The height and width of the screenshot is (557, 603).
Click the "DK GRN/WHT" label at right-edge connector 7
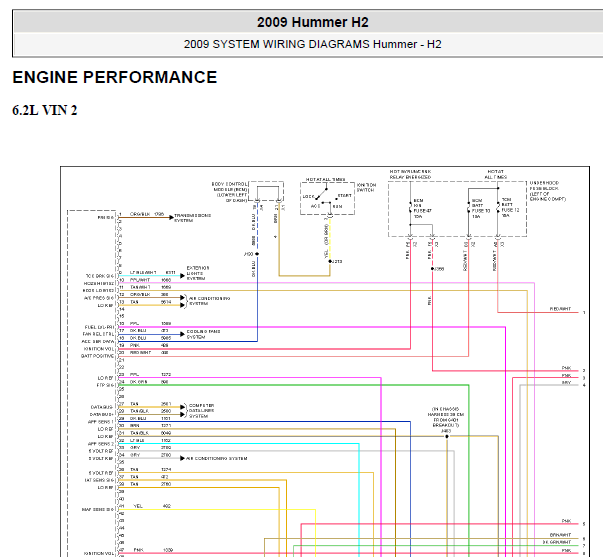[x=557, y=542]
